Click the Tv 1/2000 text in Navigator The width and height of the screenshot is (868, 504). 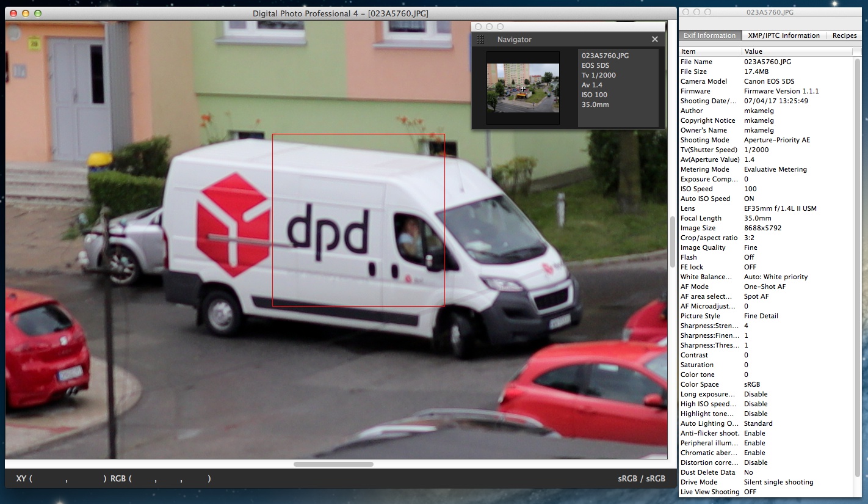tap(599, 75)
